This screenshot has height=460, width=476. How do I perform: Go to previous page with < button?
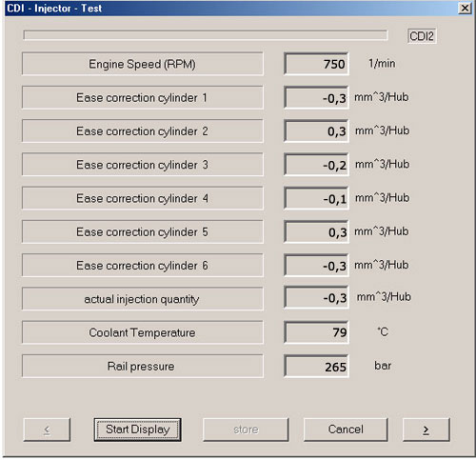[47, 430]
